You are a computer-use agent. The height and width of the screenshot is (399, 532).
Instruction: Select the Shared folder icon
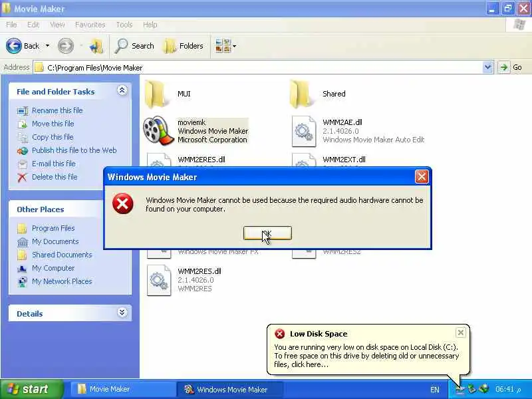click(x=301, y=94)
